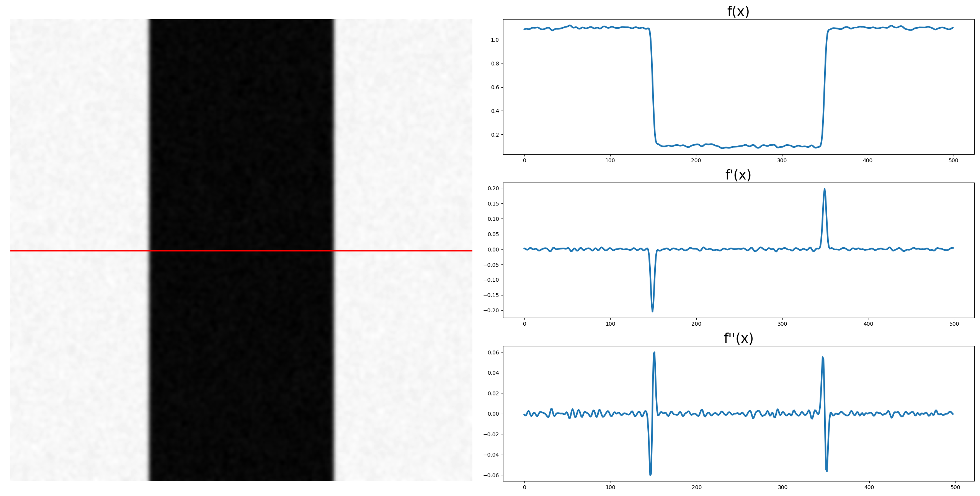Click the left positive spike in f''(x)
This screenshot has height=496, width=980.
coord(654,354)
